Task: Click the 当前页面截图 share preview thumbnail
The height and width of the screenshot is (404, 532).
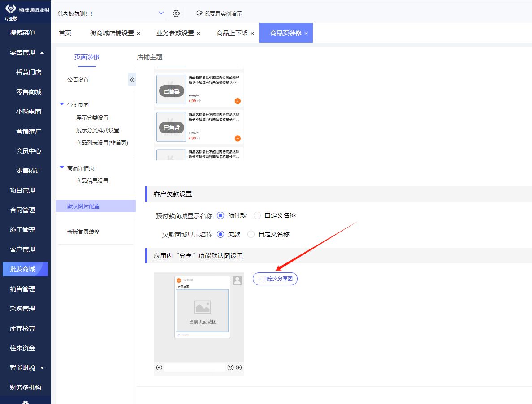Action: [x=202, y=310]
